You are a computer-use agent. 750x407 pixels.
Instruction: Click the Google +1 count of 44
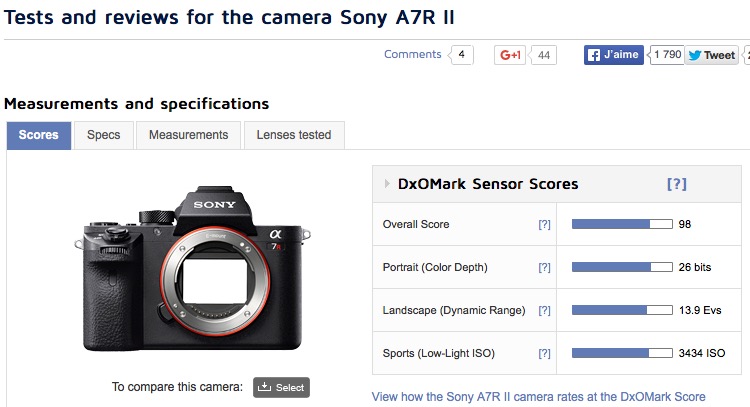click(543, 55)
